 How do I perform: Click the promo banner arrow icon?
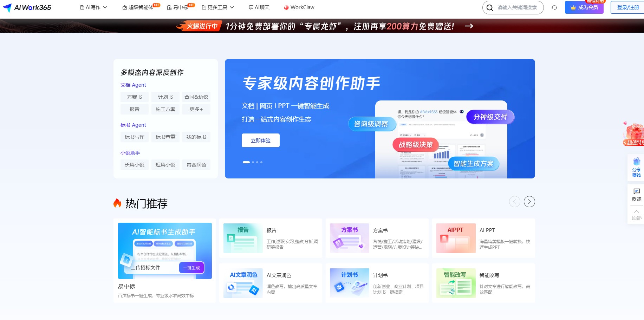pos(469,26)
